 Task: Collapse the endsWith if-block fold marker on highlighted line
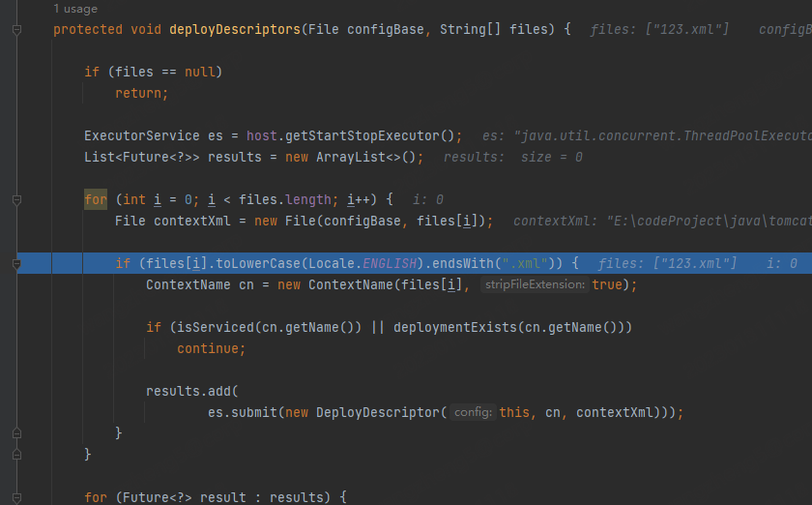pyautogui.click(x=16, y=264)
